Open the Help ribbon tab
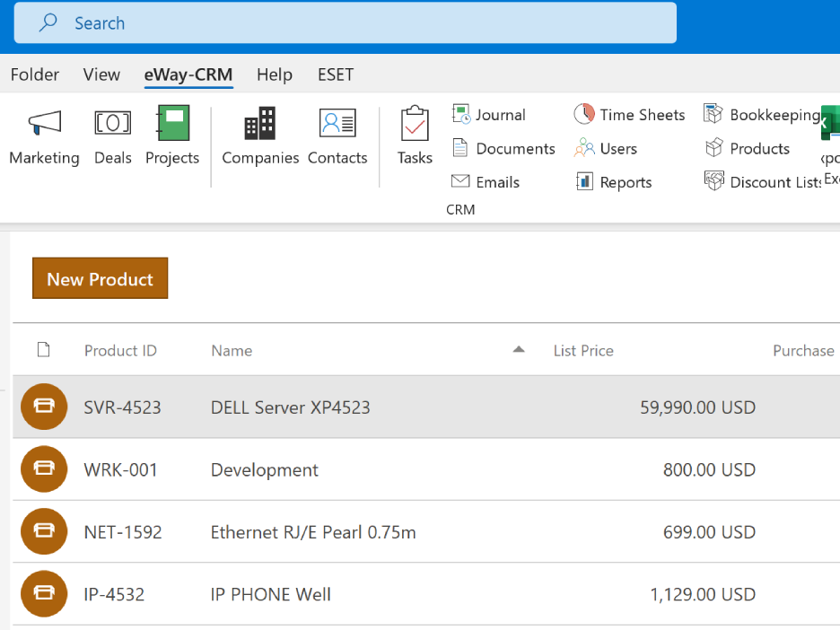The image size is (840, 630). coord(275,74)
